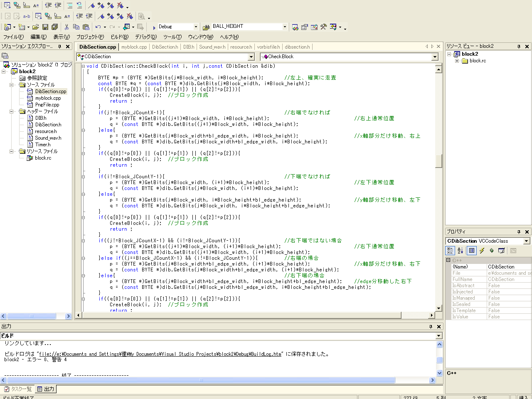Switch to the myblock.cpp editor tab
Viewport: 532px width, 399px height.
tap(134, 47)
